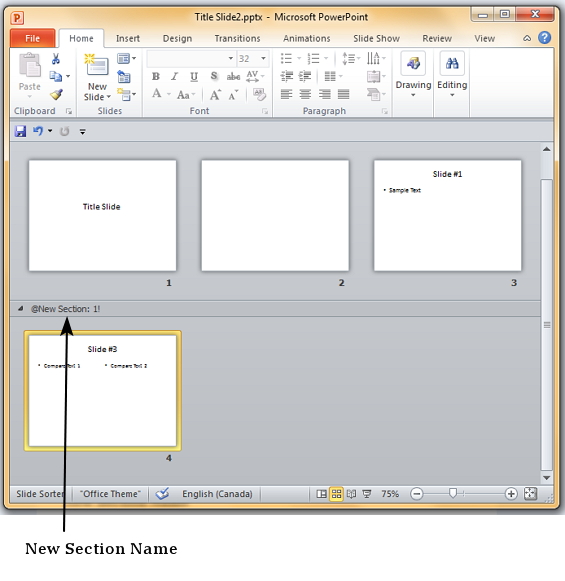Screen dimensions: 565x581
Task: Click the Paste clipboard icon
Action: (30, 66)
